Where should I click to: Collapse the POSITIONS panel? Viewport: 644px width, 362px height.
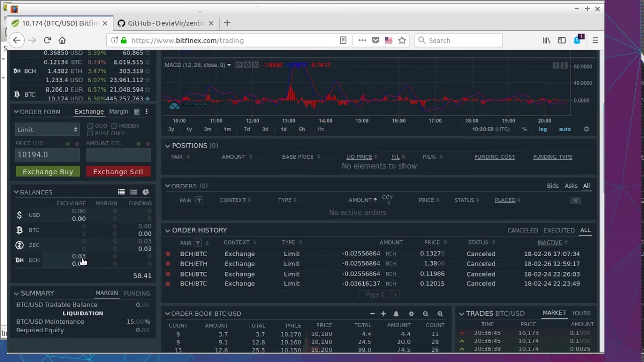167,146
